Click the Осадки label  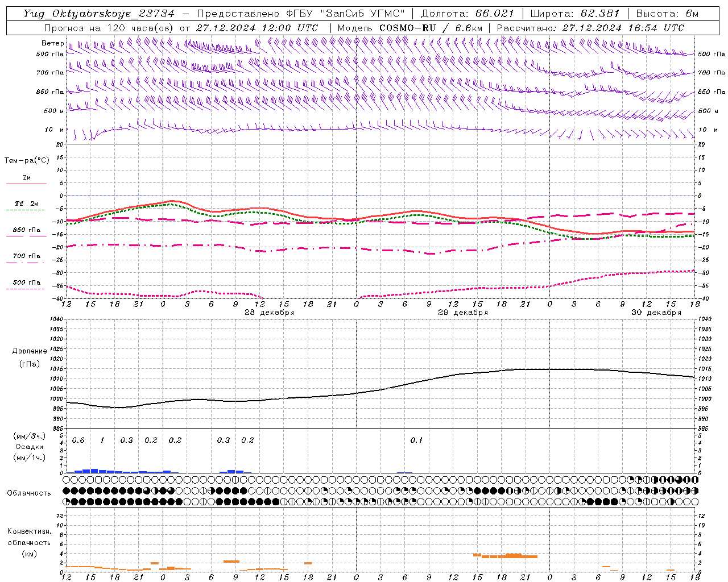pyautogui.click(x=30, y=447)
